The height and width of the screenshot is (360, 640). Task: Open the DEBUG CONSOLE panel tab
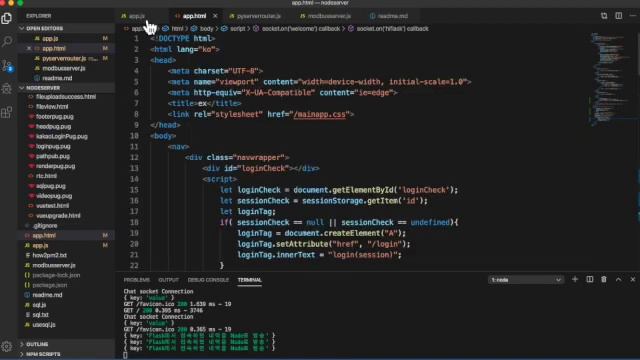(x=208, y=280)
